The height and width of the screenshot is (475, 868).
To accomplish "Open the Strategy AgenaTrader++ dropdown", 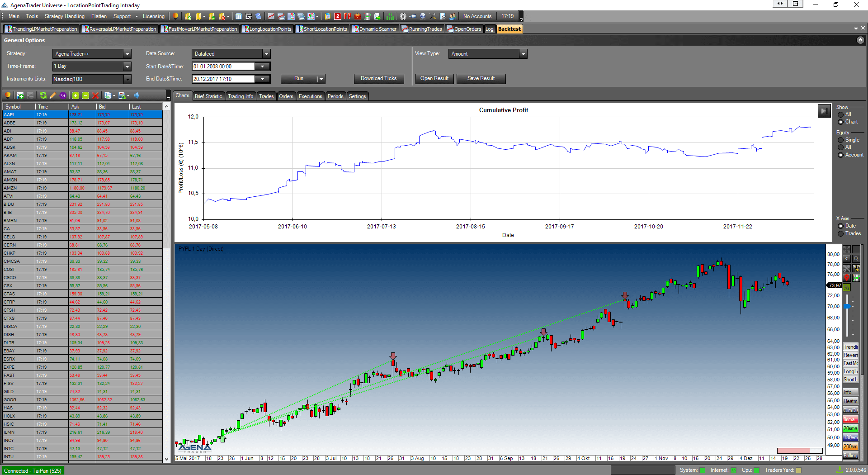I will point(127,54).
